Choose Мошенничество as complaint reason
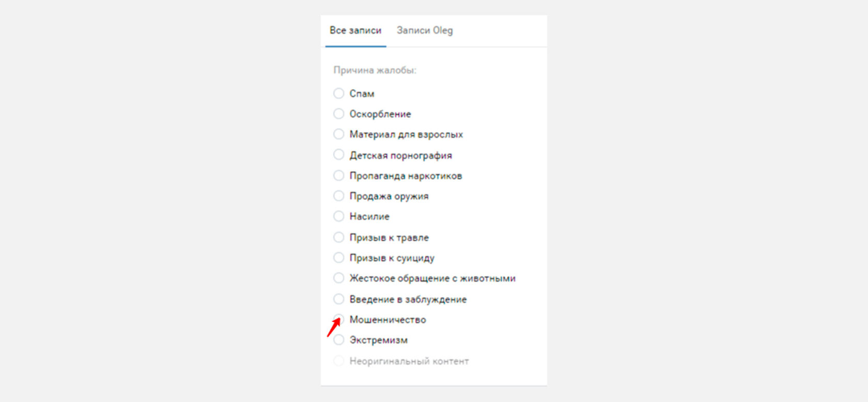The image size is (868, 402). pyautogui.click(x=338, y=319)
